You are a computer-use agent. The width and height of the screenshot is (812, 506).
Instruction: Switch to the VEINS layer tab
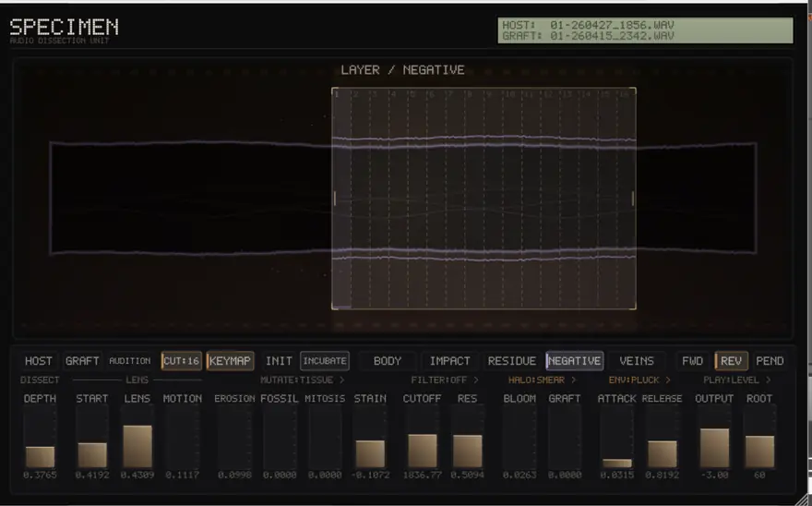pos(637,361)
